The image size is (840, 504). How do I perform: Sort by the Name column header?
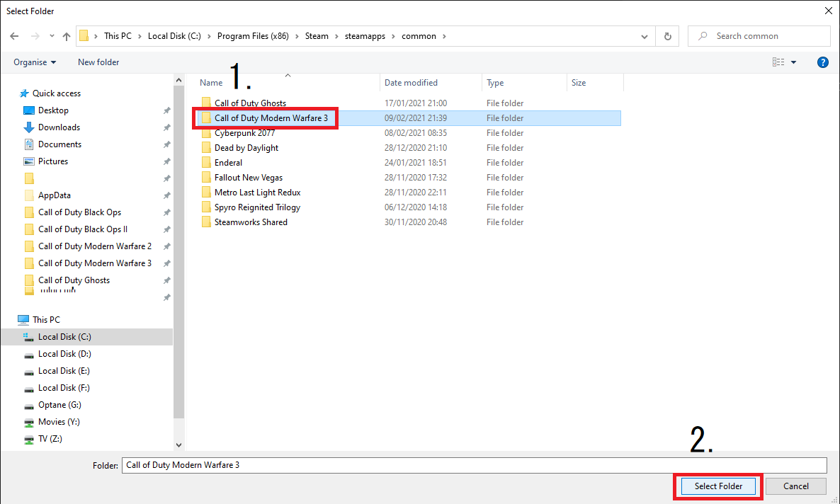click(211, 83)
